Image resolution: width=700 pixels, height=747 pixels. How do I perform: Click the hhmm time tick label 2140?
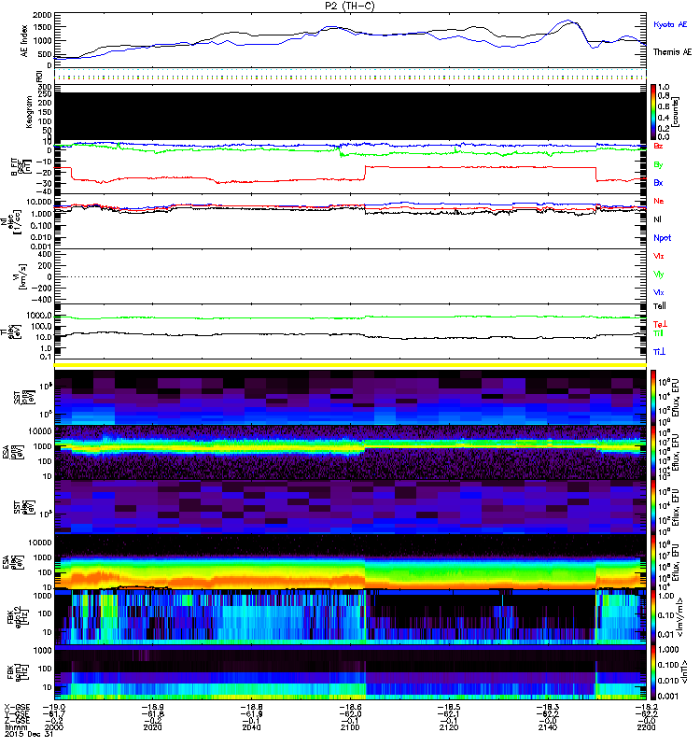pyautogui.click(x=547, y=727)
